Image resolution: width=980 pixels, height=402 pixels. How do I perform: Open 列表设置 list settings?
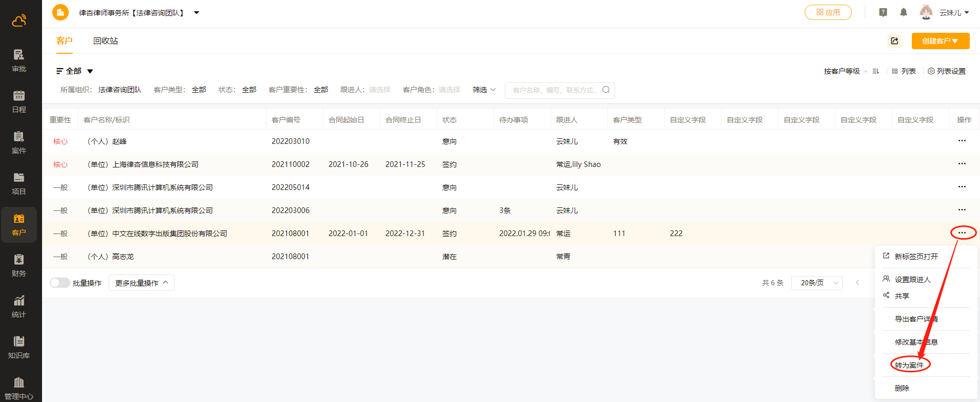[947, 71]
